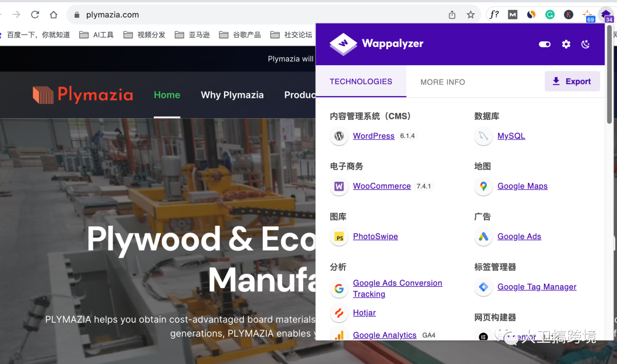Viewport: 617px width, 364px height.
Task: Bookmark this page with star
Action: (x=471, y=14)
